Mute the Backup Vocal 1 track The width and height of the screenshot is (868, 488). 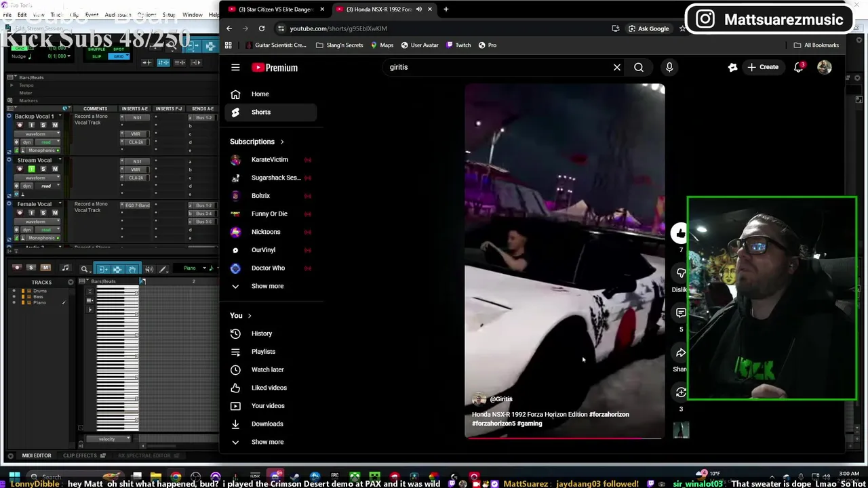[55, 125]
